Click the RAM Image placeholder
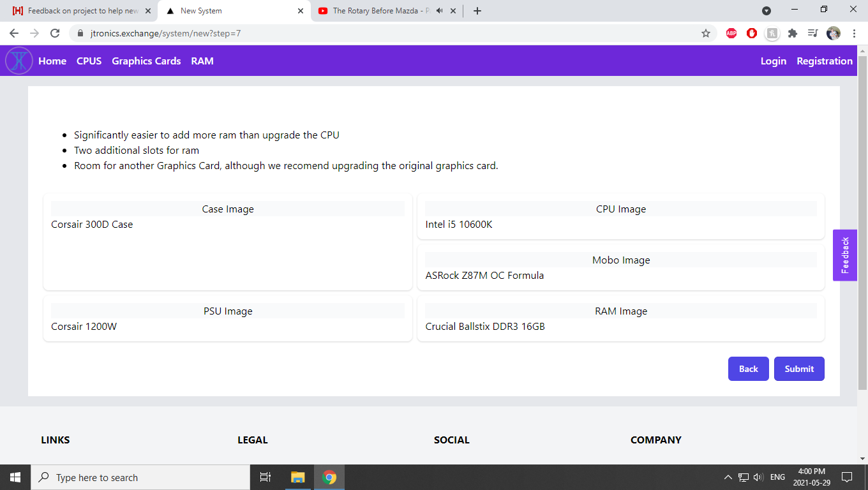 tap(621, 311)
